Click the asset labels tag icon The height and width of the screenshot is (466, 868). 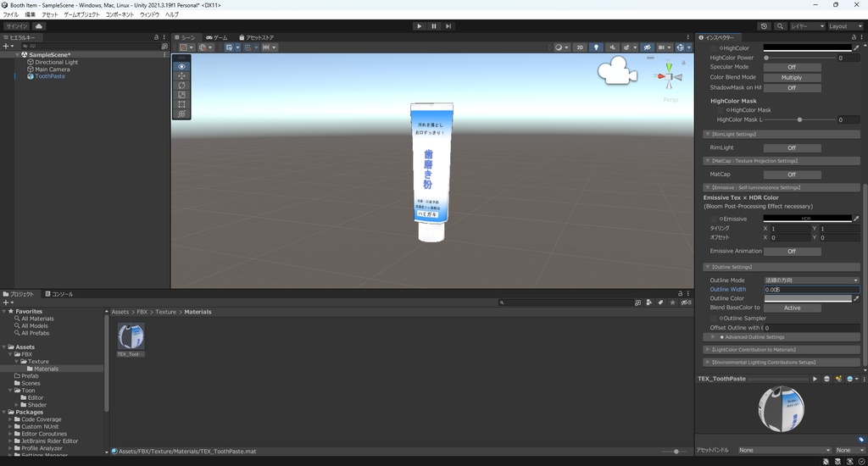pos(861,440)
